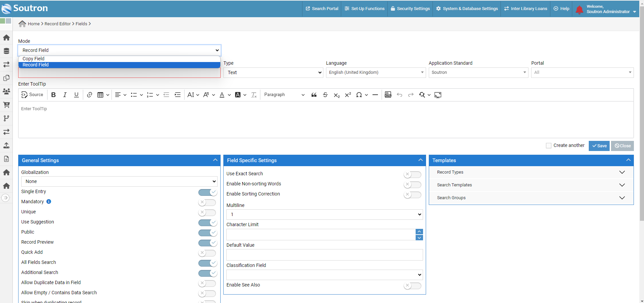Collapse the General Settings panel
The image size is (644, 303).
pos(215,160)
